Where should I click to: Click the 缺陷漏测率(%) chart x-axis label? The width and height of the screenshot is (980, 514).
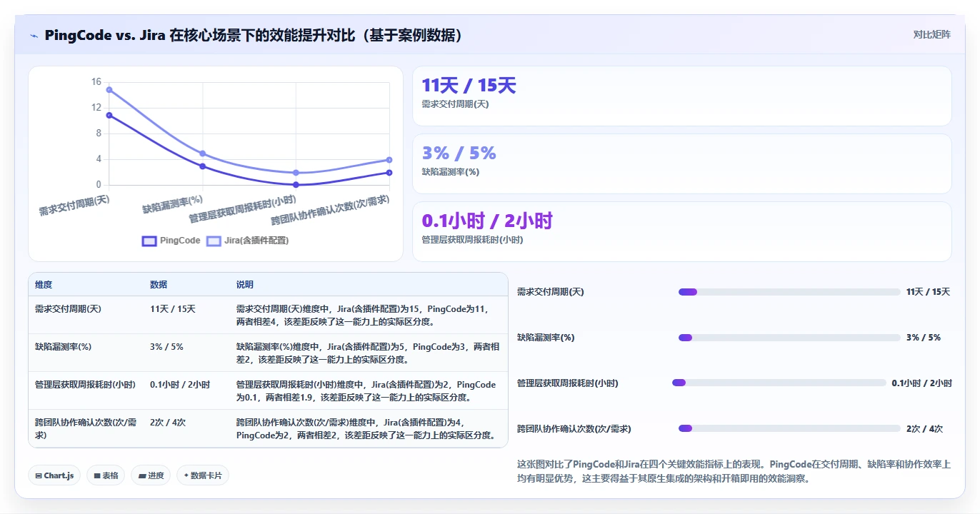coord(172,203)
